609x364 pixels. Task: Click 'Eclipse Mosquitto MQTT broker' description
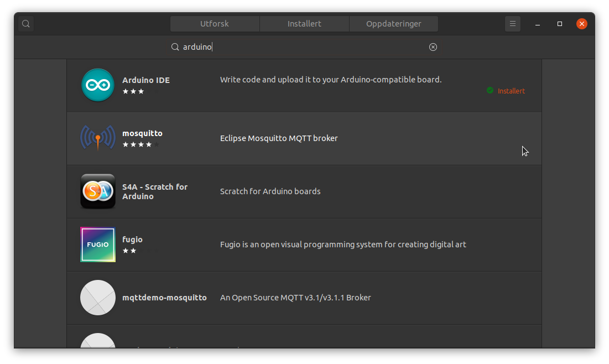coord(279,138)
